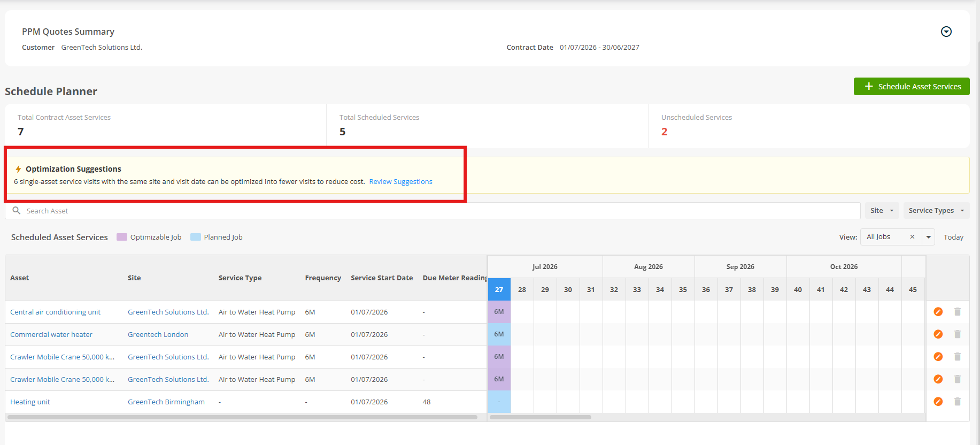Open the Greentech London site link
This screenshot has height=445, width=980.
point(158,335)
